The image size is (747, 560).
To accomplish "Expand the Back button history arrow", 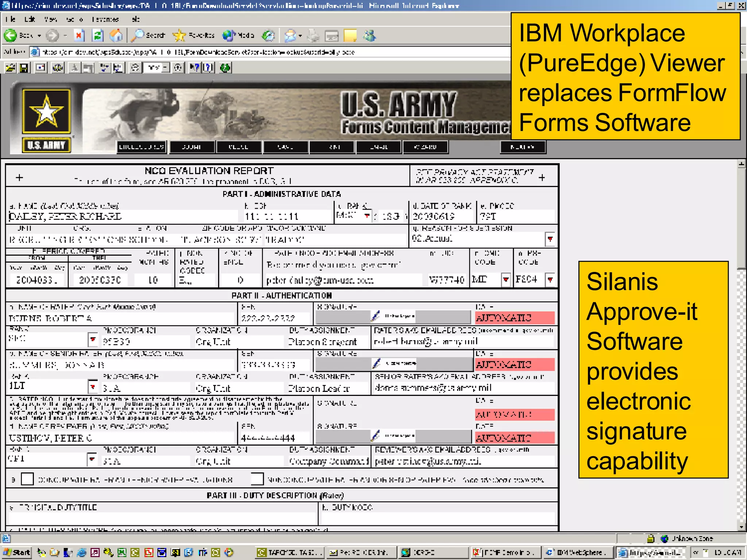I will [39, 36].
